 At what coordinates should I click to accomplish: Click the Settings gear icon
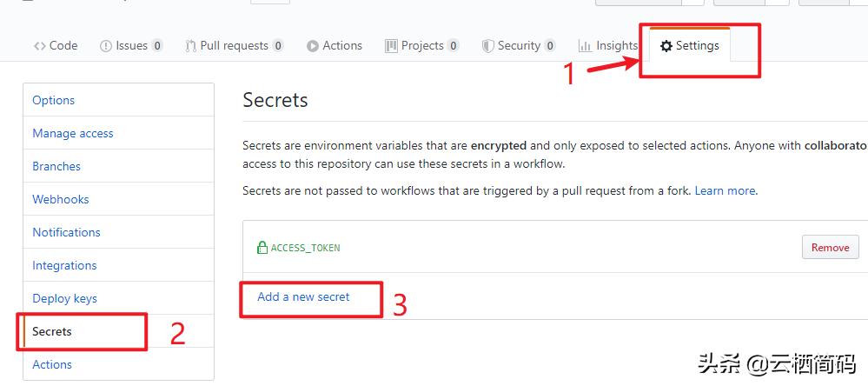tap(666, 46)
